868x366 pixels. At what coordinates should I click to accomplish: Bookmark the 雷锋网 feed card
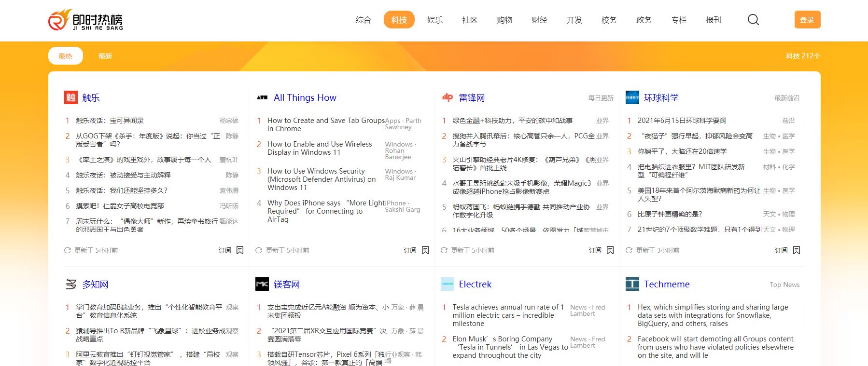pos(610,250)
